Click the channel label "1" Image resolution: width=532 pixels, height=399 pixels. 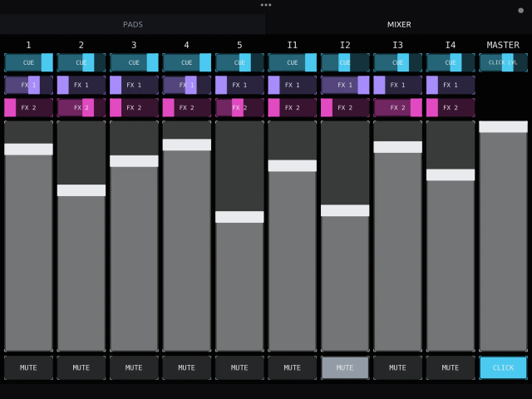[28, 45]
